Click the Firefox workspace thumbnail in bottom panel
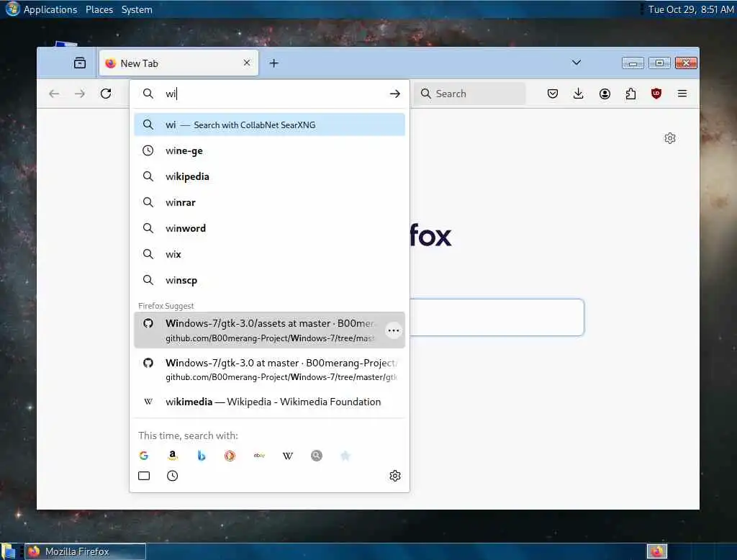 (x=657, y=551)
